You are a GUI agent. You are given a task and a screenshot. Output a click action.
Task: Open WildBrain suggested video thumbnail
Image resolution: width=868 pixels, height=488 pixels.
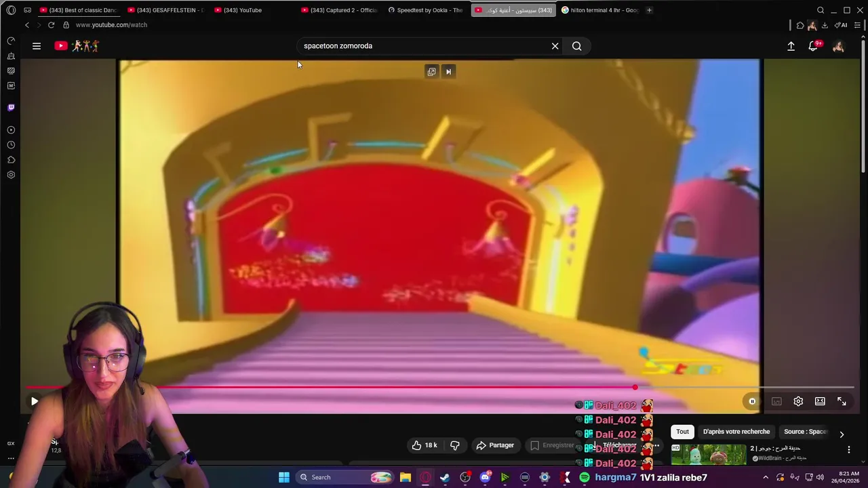[709, 454]
